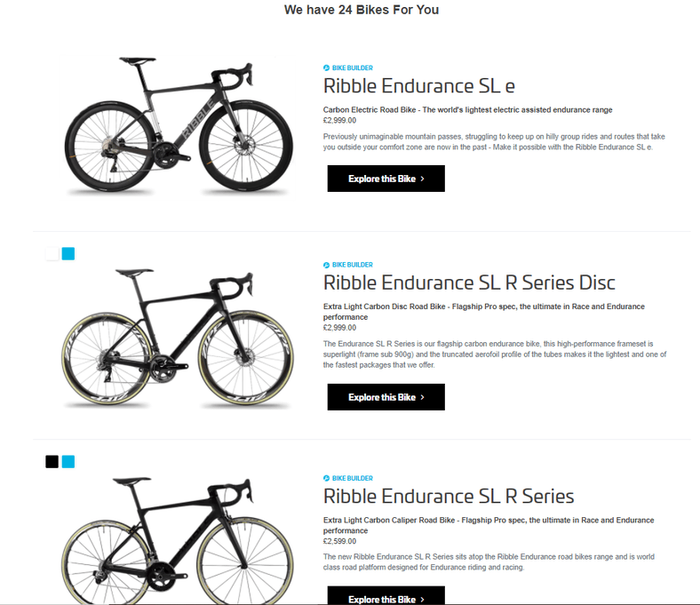Click BIKE BUILDER label for Endurance SL e
Screen dimensions: 700x605
click(x=353, y=68)
